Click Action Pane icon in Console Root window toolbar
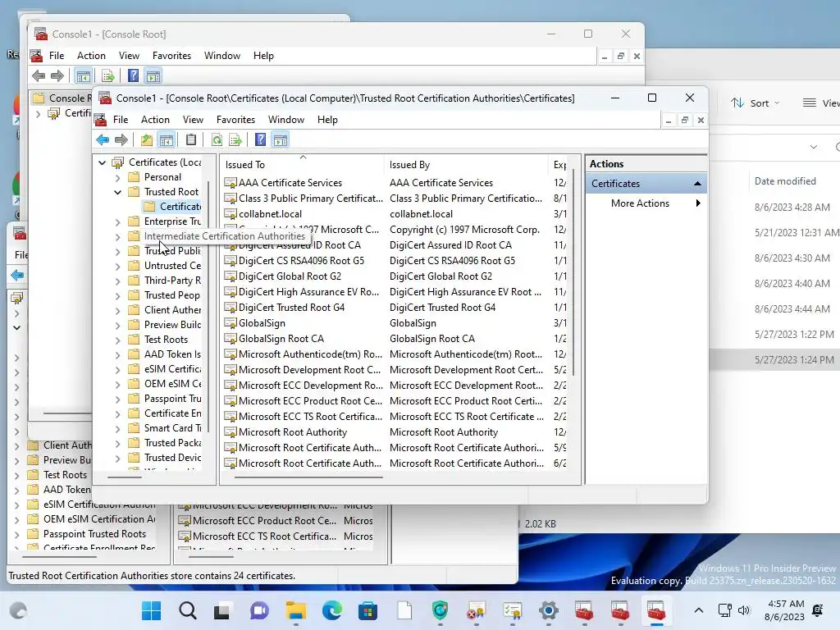 [153, 76]
